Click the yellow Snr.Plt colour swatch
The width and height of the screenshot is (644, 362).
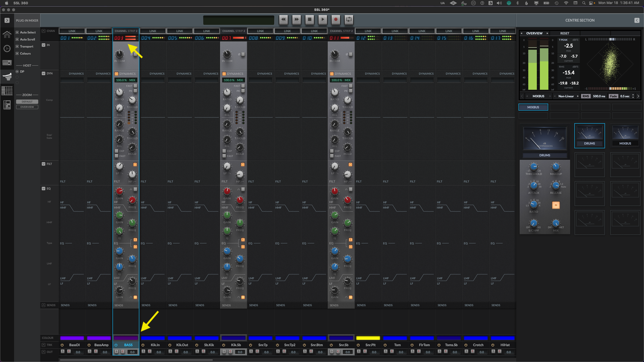click(x=368, y=338)
